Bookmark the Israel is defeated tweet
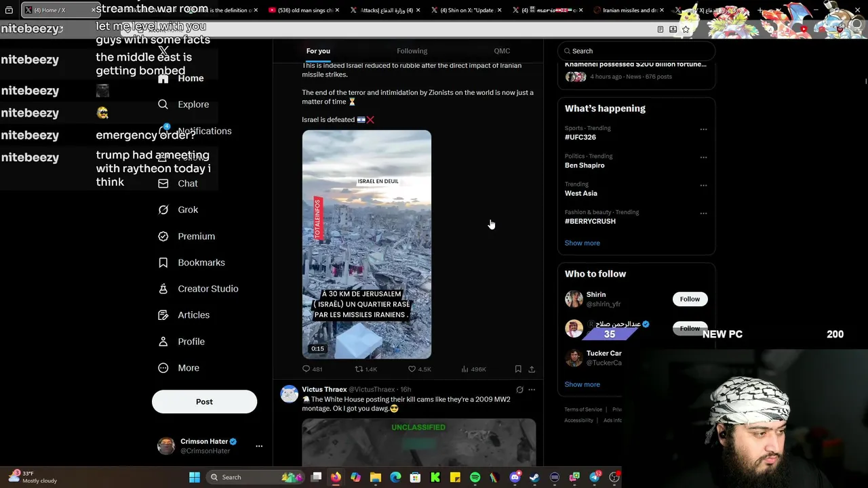The width and height of the screenshot is (868, 488). 518,369
